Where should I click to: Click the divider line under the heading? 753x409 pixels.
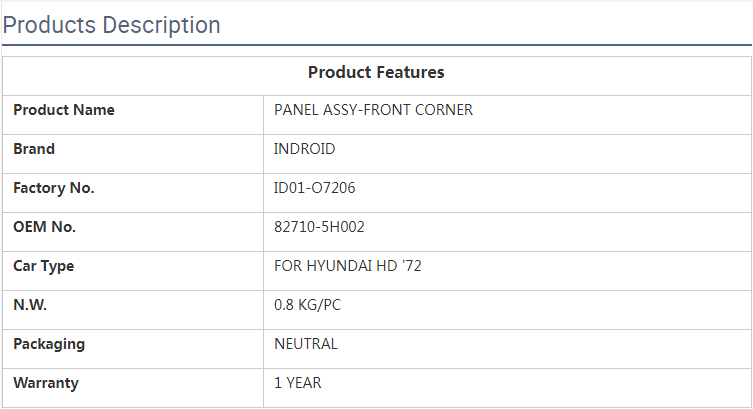[376, 45]
